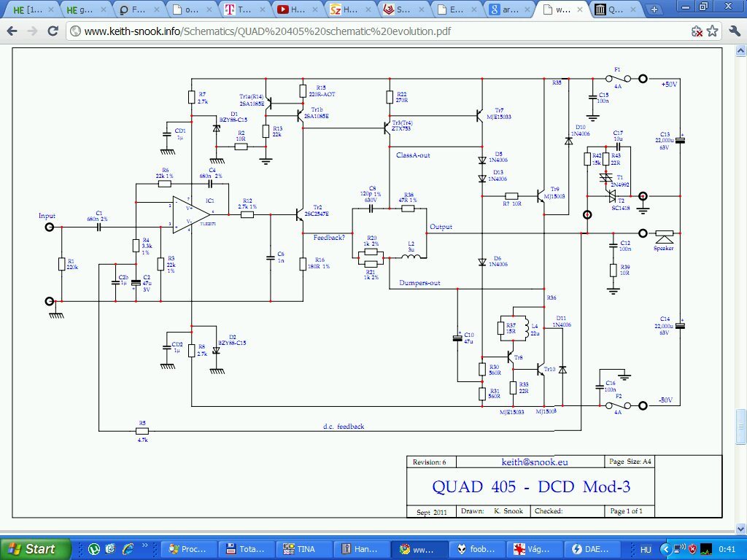Click the keith@snook.eu email in the title block
This screenshot has height=560, width=747.
point(535,462)
